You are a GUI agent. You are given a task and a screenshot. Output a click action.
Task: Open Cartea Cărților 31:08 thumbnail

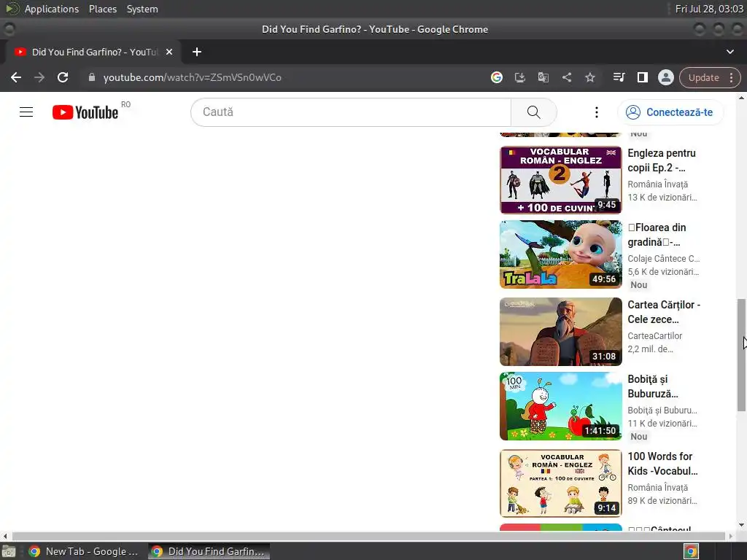tap(561, 332)
